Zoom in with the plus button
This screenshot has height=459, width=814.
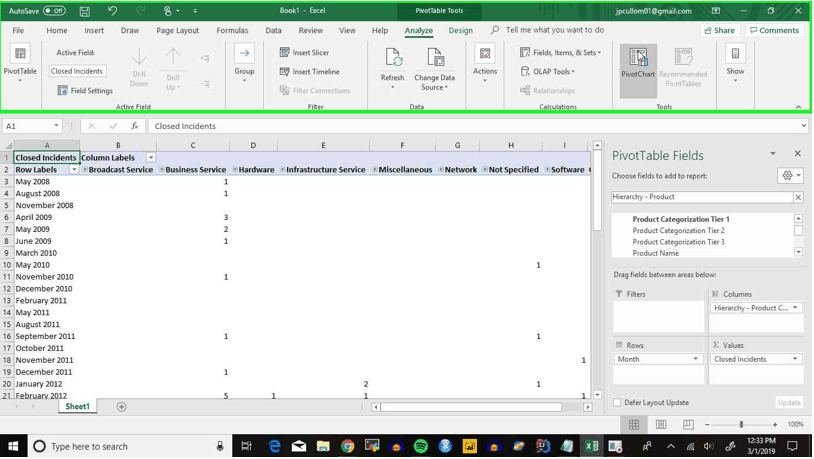(775, 425)
